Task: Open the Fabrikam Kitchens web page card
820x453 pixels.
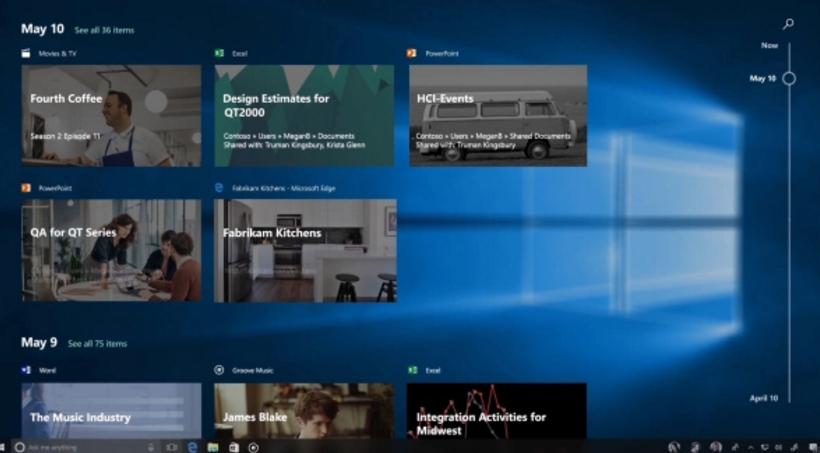Action: coord(305,250)
